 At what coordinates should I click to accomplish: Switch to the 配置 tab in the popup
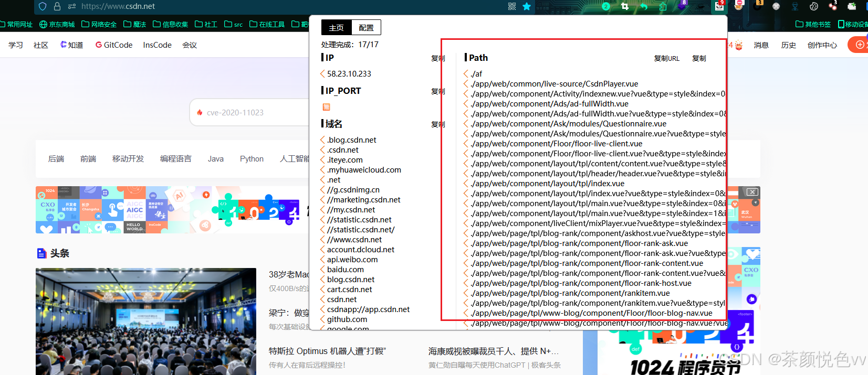366,28
